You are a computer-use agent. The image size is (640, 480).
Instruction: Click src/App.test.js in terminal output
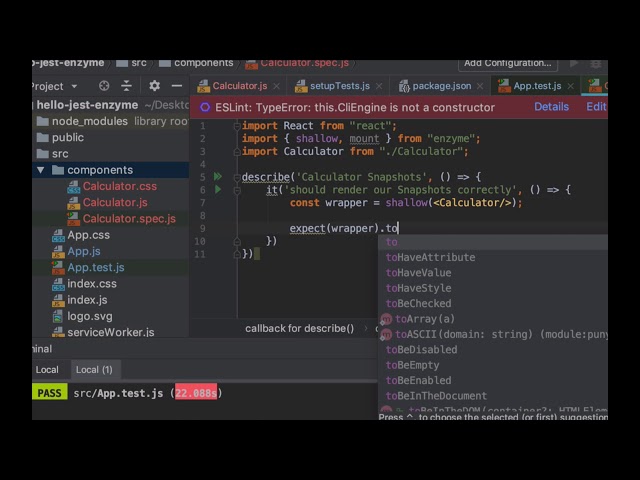[118, 393]
